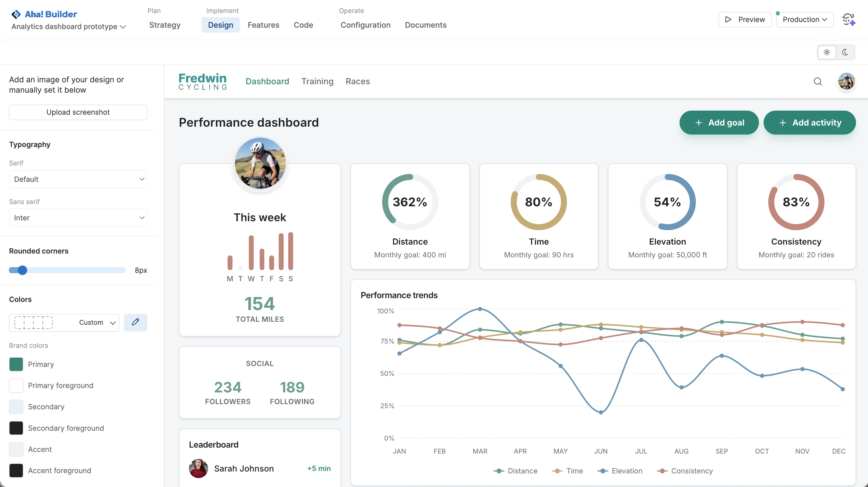This screenshot has height=487, width=868.
Task: Switch to dark mode moon toggle
Action: [x=845, y=52]
